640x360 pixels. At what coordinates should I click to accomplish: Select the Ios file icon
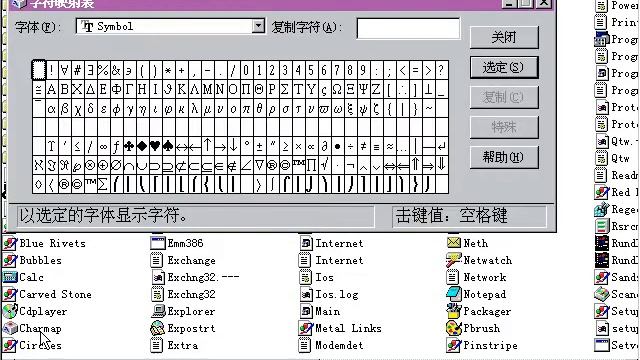[x=305, y=277]
